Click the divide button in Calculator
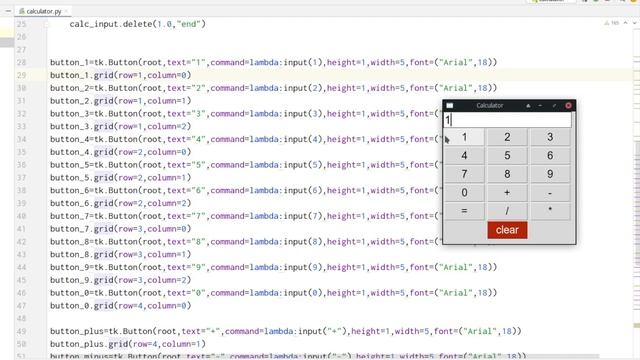Image resolution: width=640 pixels, height=360 pixels. point(507,211)
